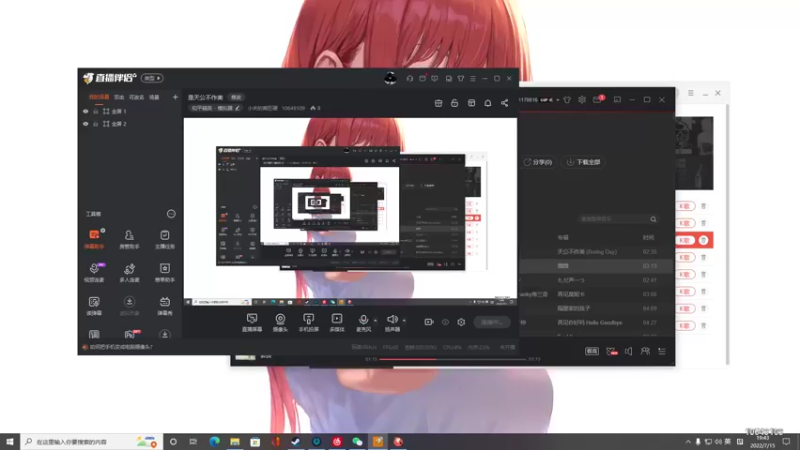Screen dimensions: 800x450
Task: Open music player mail inbox icon
Action: pyautogui.click(x=597, y=99)
